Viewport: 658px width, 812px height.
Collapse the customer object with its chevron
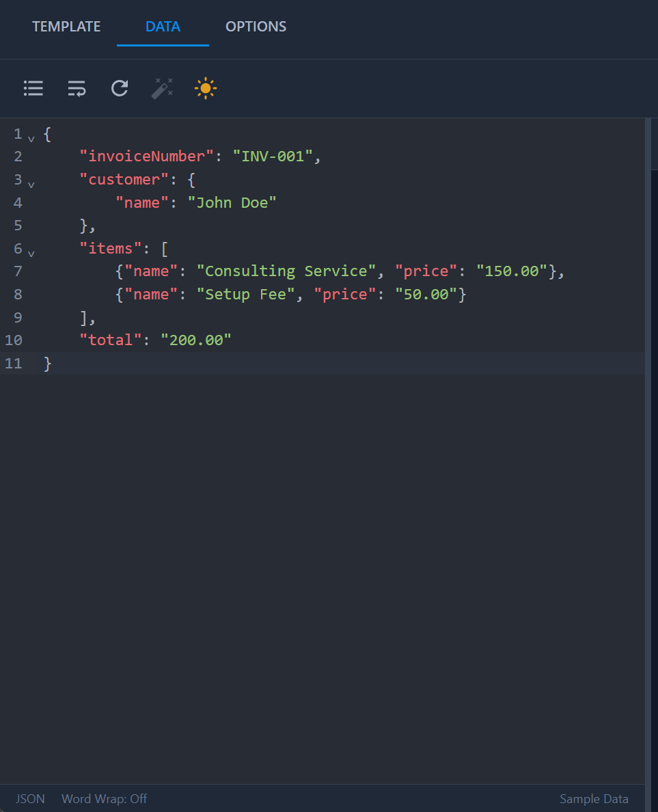(31, 183)
